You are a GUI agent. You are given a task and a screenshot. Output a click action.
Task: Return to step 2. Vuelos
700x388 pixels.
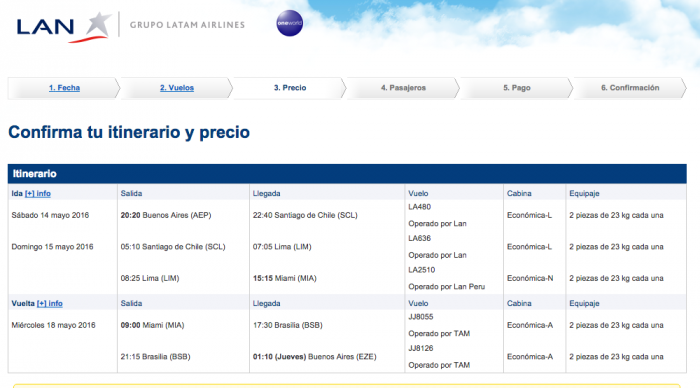pos(177,88)
